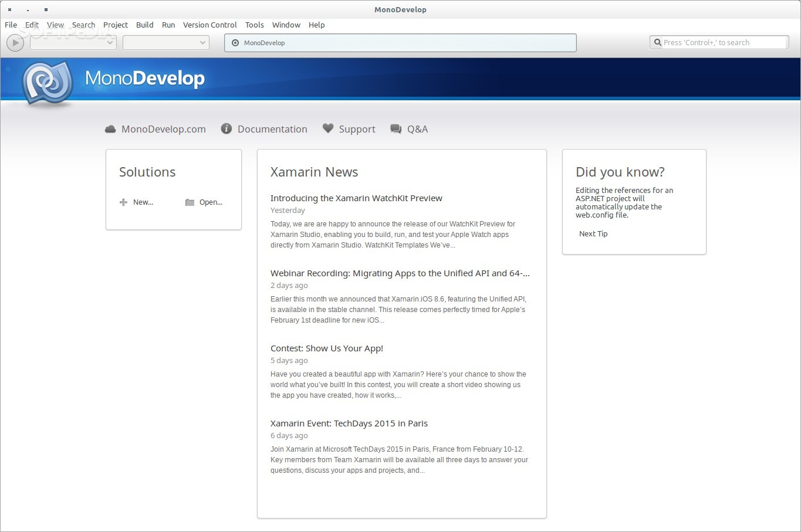801x532 pixels.
Task: Open the Tools menu
Action: click(255, 25)
